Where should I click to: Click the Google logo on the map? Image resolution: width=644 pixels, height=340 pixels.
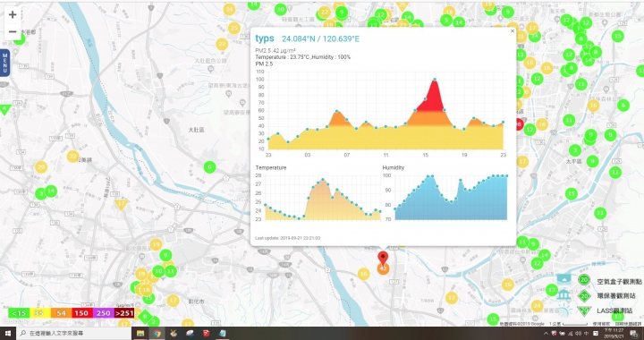tap(15, 321)
